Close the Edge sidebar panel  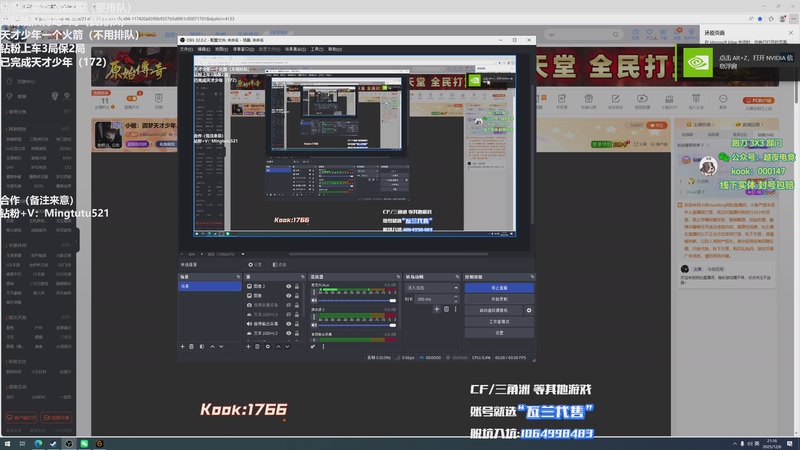tap(790, 33)
